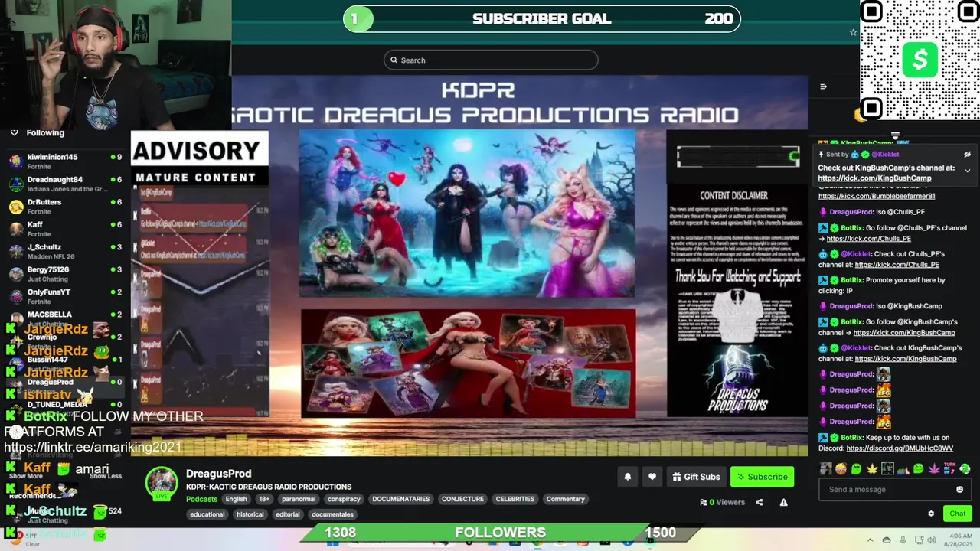
Task: Open the kick.com/Chulls_PE link from BotRix
Action: [x=869, y=239]
